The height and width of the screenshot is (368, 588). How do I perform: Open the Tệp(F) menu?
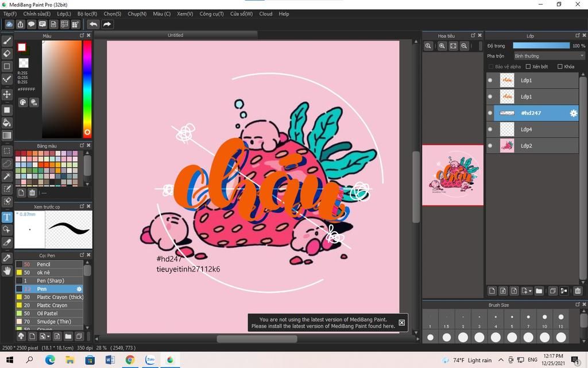point(10,14)
